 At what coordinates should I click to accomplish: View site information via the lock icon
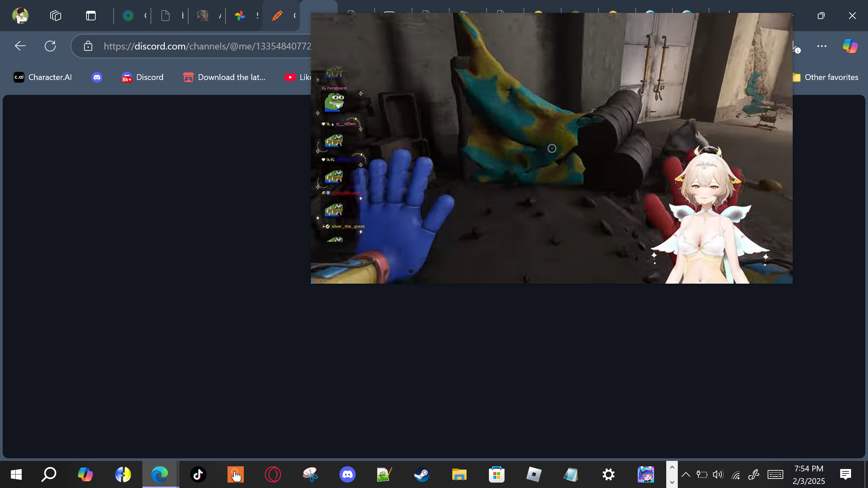tap(88, 46)
